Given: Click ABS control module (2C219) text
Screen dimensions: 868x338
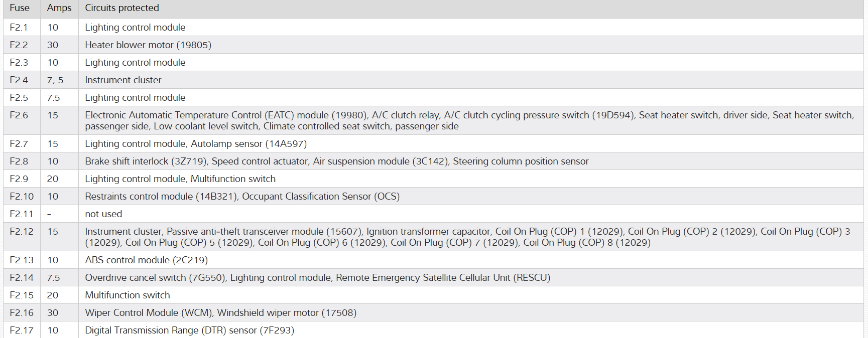Looking at the screenshot, I should (146, 260).
